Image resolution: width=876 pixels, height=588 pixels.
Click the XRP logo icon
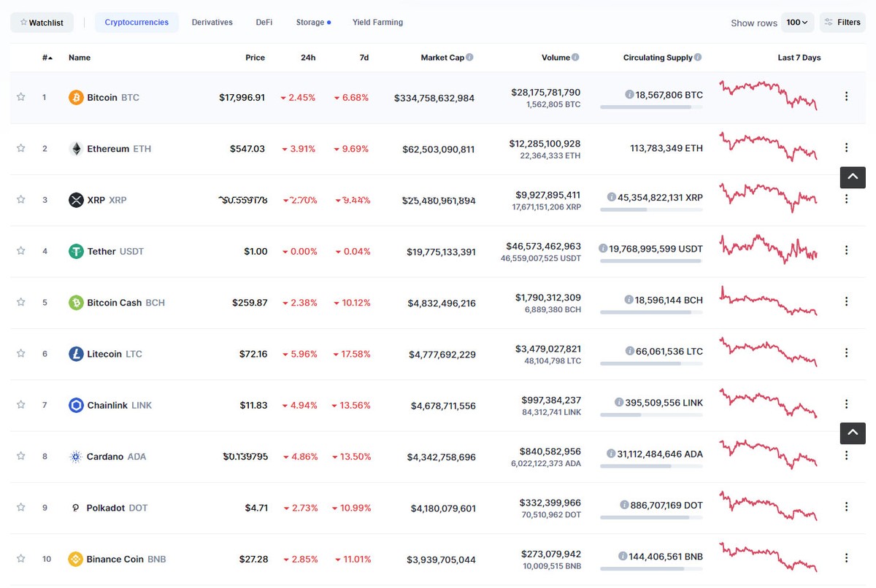[x=75, y=199]
